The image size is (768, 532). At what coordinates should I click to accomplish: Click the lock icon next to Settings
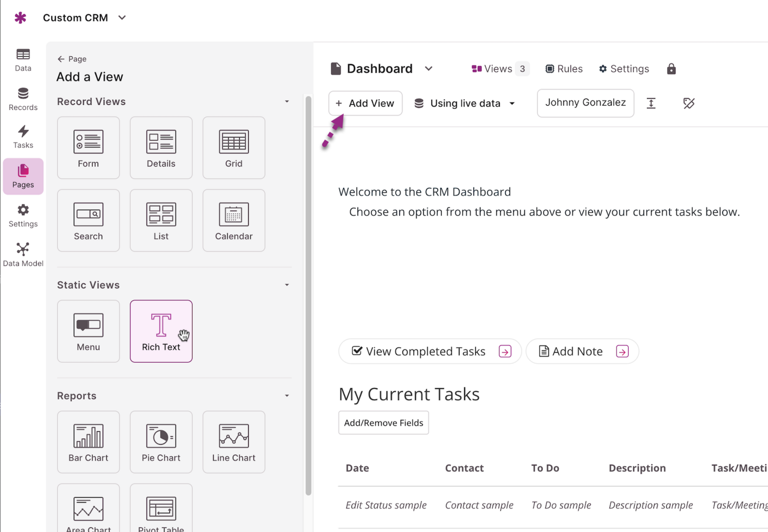coord(671,69)
